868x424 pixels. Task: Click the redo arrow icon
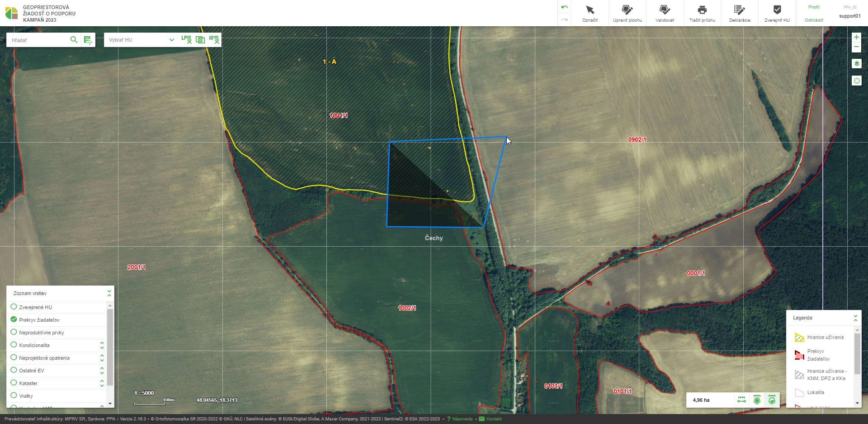point(564,19)
